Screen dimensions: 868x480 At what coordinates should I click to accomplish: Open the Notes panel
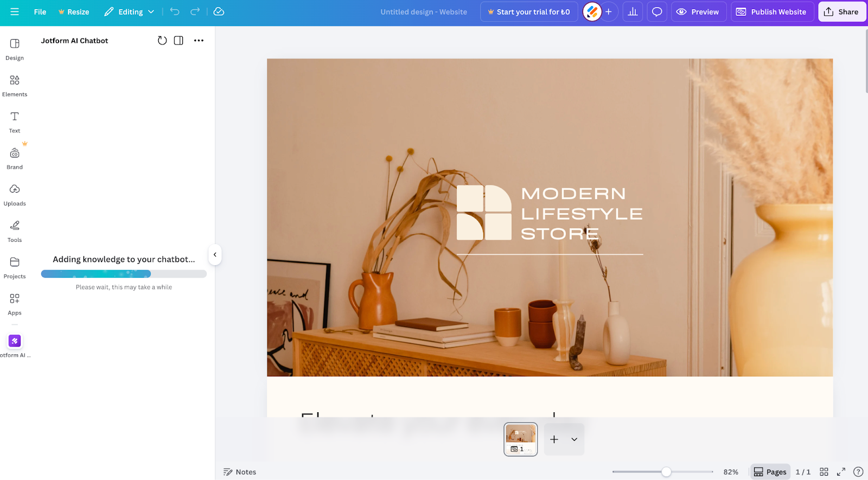pyautogui.click(x=240, y=472)
